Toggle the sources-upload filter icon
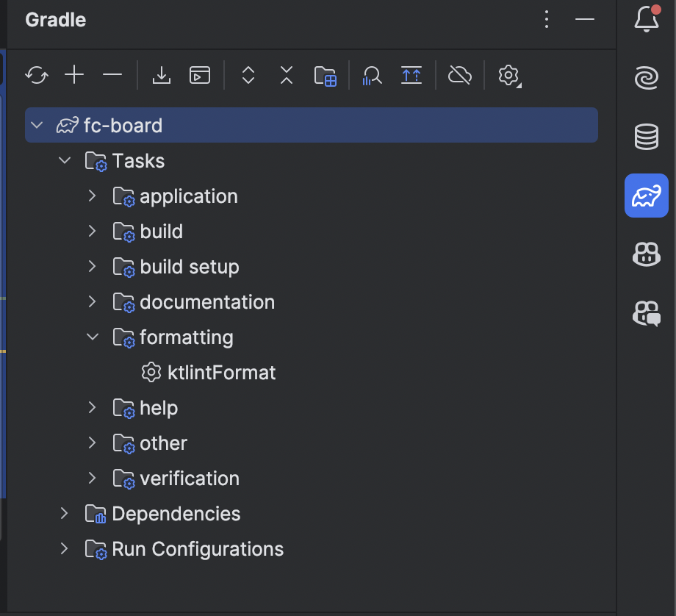The image size is (676, 616). tap(411, 74)
